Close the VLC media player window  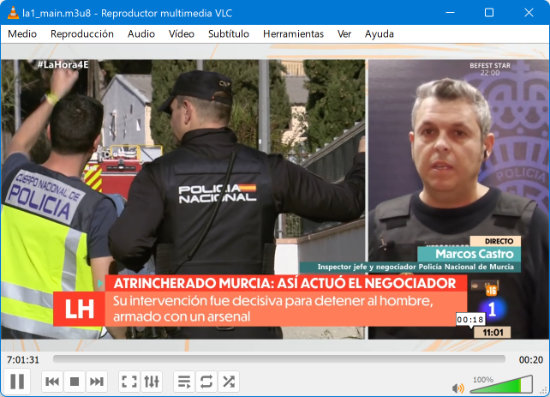(529, 13)
